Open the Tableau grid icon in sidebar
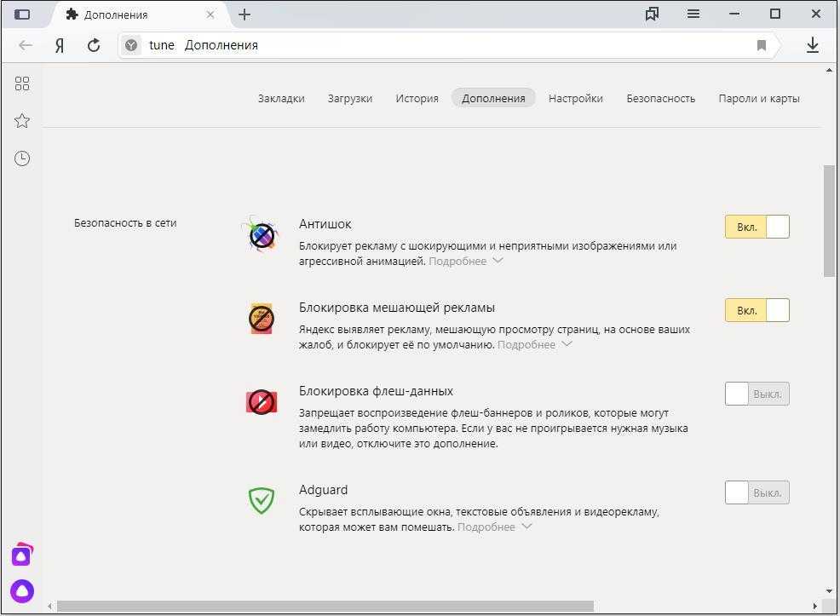This screenshot has height=616, width=840. [x=22, y=83]
